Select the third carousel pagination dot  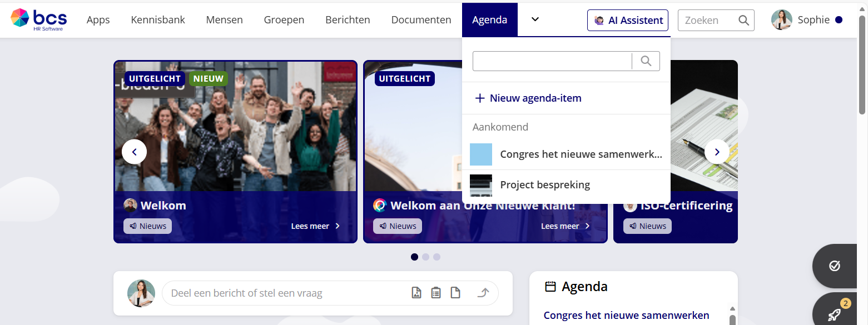tap(437, 257)
